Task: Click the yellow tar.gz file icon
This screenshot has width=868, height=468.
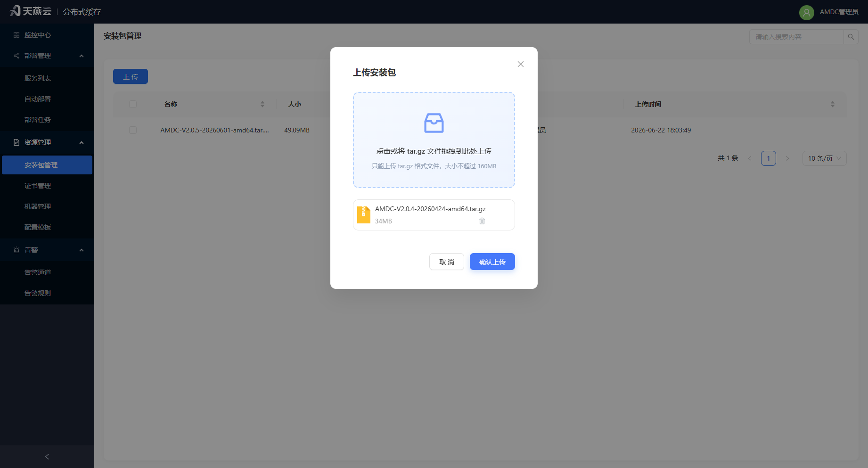Action: tap(364, 214)
